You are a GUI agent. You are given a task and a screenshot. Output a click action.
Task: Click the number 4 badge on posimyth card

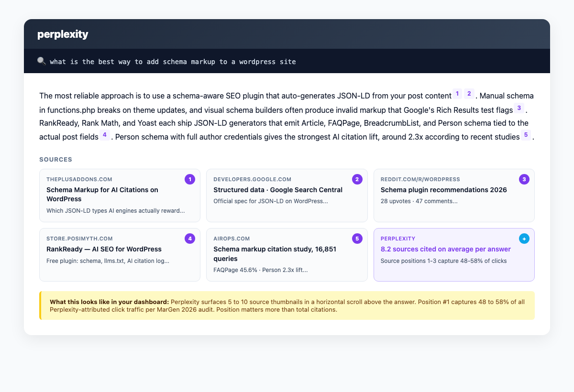click(x=190, y=239)
